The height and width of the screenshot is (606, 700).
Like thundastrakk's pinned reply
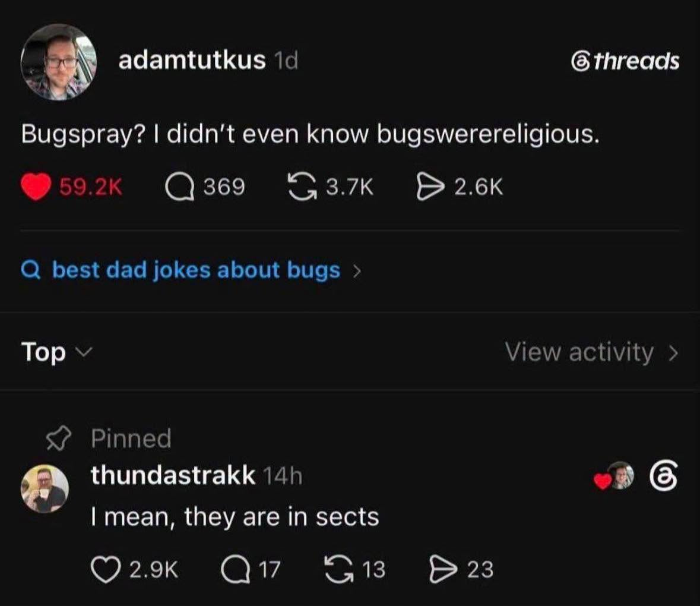coord(106,569)
